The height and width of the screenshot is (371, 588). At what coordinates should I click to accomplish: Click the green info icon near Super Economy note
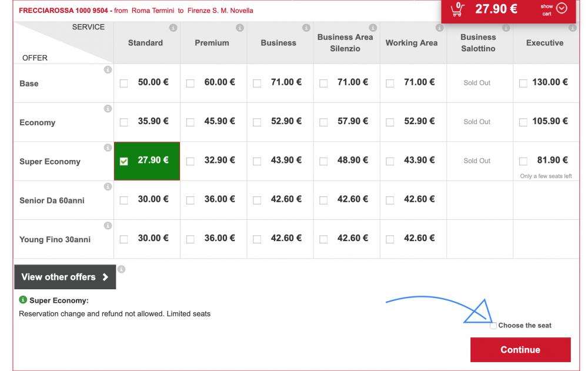coord(23,300)
